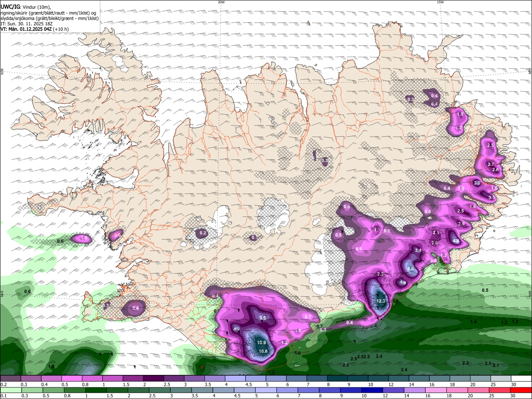Select the dark purple top-row legend swatch labeled 2
This screenshot has width=532, height=399.
(x=153, y=379)
